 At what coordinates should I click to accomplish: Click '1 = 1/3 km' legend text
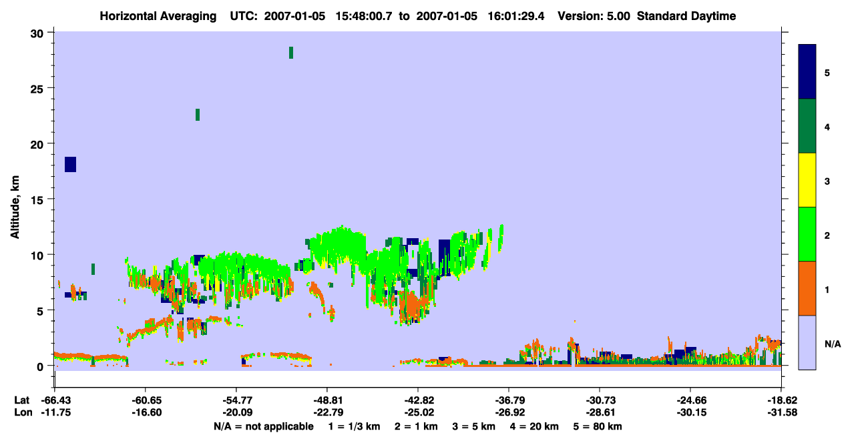click(x=353, y=426)
